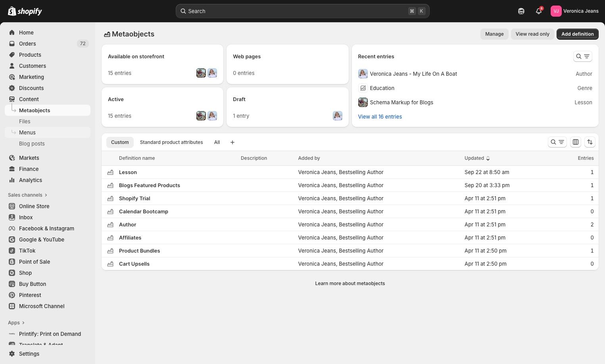Click the Sidekick assistant icon in top bar

(521, 11)
